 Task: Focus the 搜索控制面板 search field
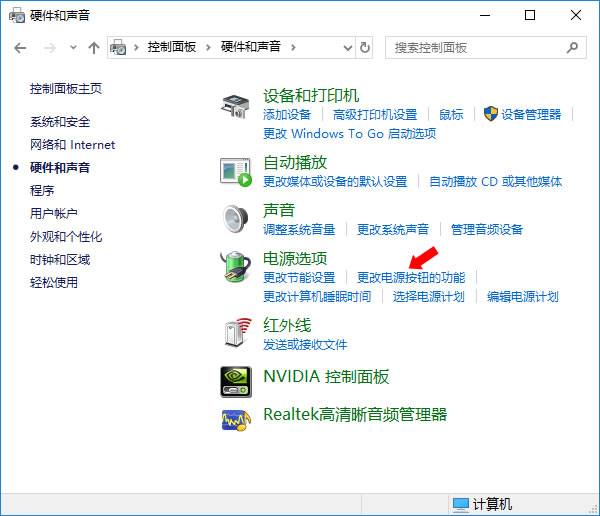486,48
